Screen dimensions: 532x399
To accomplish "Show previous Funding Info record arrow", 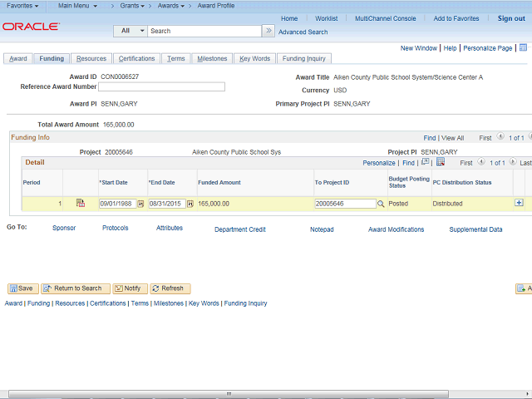I will pos(500,136).
